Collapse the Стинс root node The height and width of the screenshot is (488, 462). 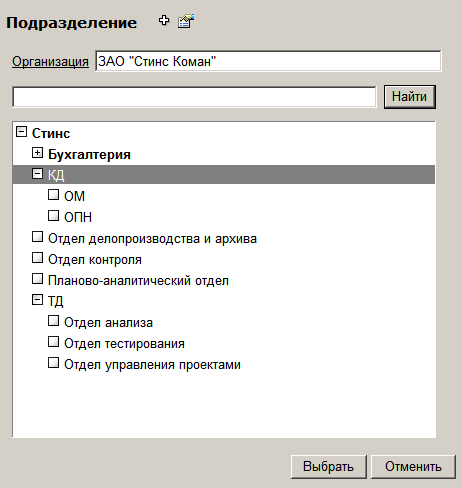21,132
